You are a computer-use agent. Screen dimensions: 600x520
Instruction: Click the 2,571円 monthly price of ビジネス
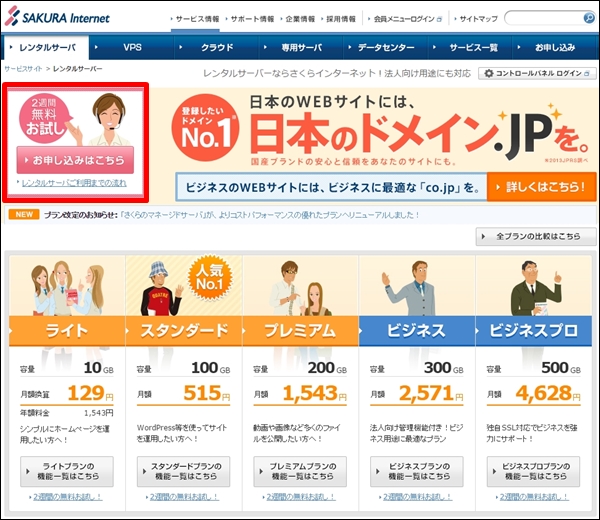coord(431,393)
